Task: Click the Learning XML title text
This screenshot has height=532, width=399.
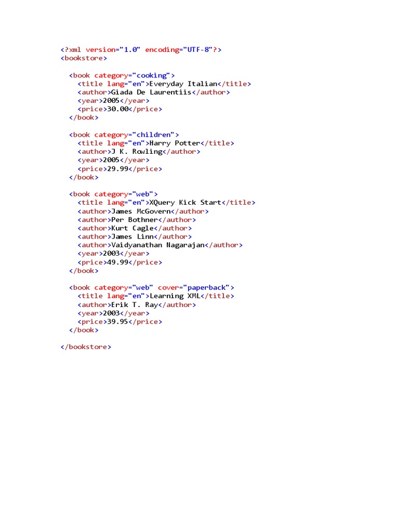Action: (x=175, y=296)
